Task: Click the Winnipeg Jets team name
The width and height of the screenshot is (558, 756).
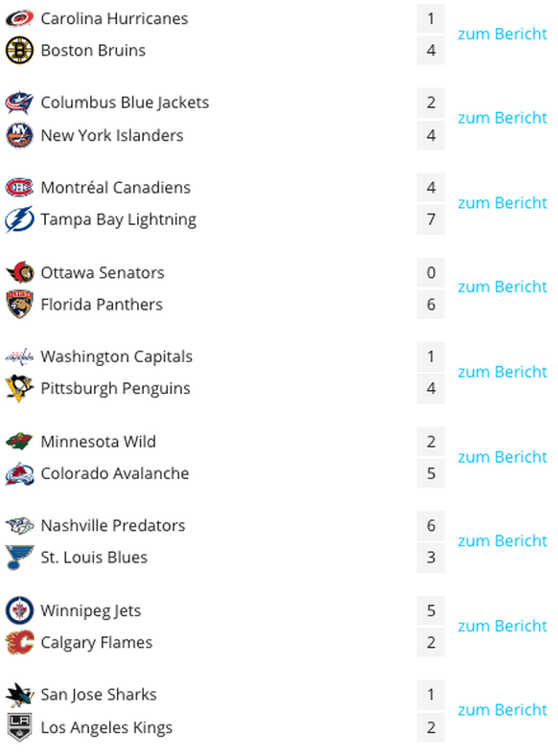Action: click(x=91, y=611)
